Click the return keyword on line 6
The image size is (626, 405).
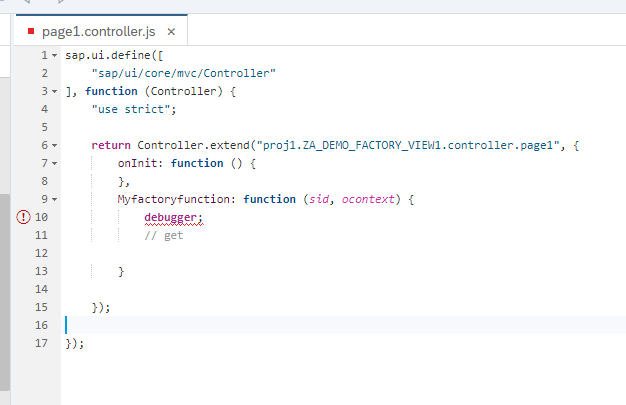point(111,145)
